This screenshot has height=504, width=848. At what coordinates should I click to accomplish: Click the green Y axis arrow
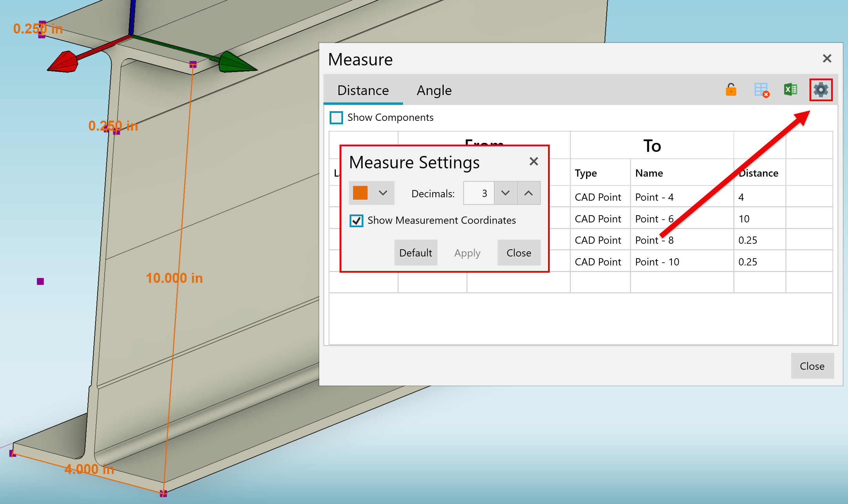238,62
